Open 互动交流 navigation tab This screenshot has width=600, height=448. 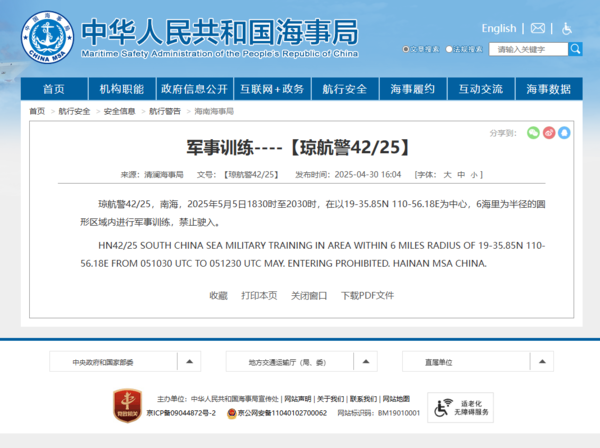click(481, 89)
